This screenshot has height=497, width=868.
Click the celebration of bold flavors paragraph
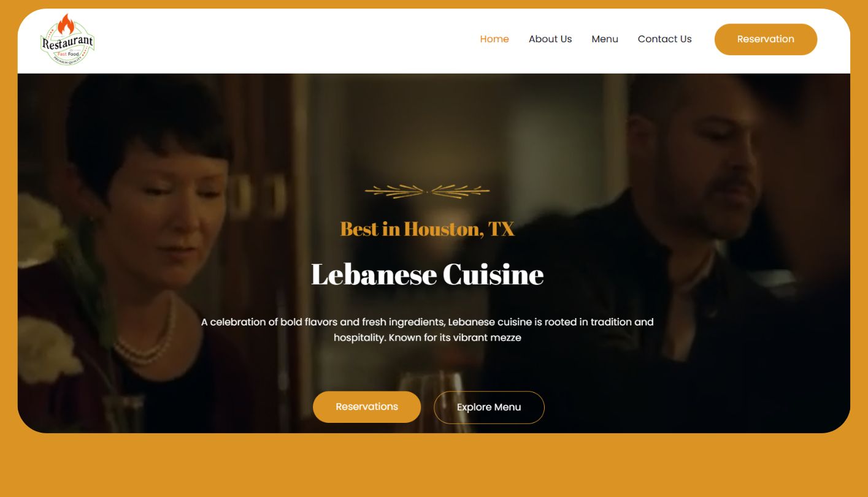pyautogui.click(x=428, y=330)
